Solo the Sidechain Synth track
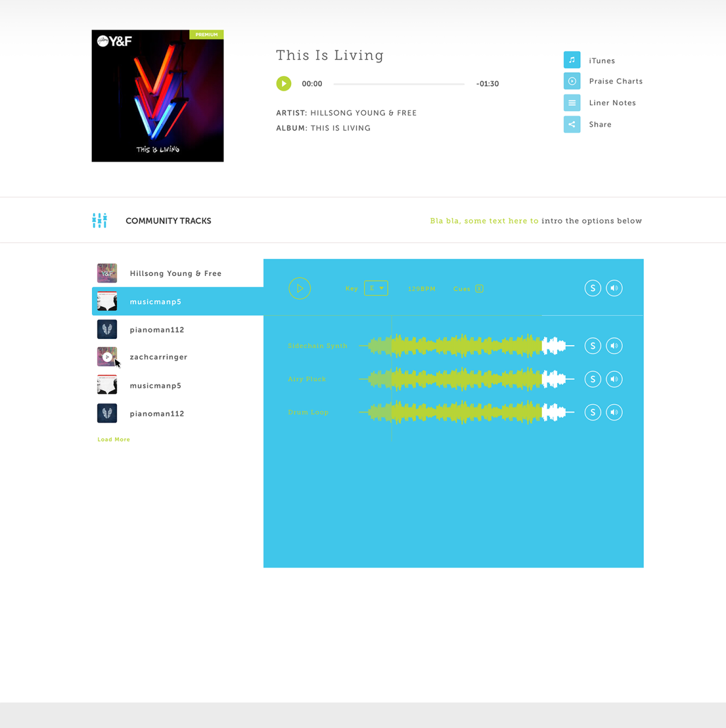This screenshot has height=728, width=726. [593, 346]
